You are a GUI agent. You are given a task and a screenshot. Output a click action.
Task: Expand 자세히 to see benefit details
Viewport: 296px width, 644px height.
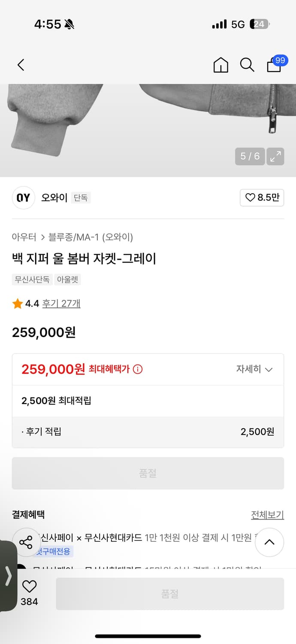[x=254, y=369]
